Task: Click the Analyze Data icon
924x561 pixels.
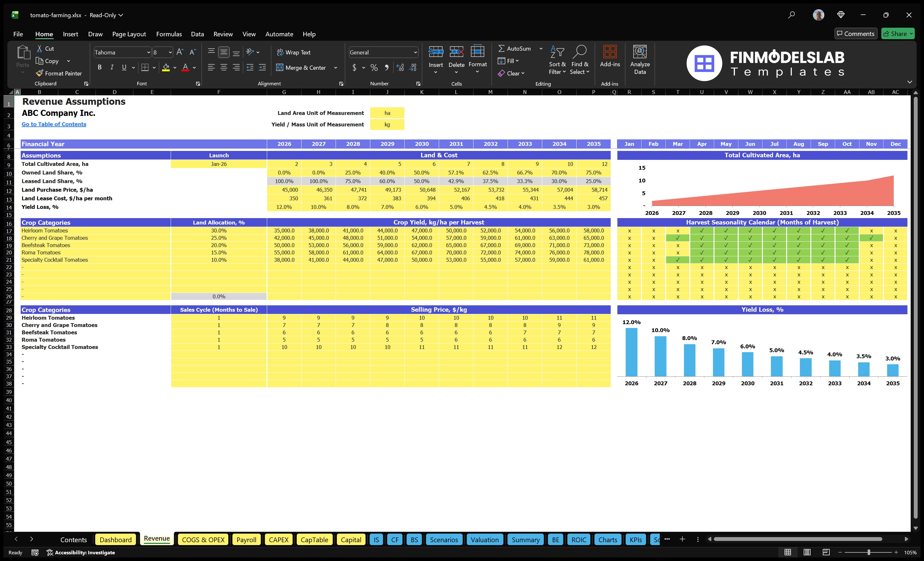Action: 640,52
